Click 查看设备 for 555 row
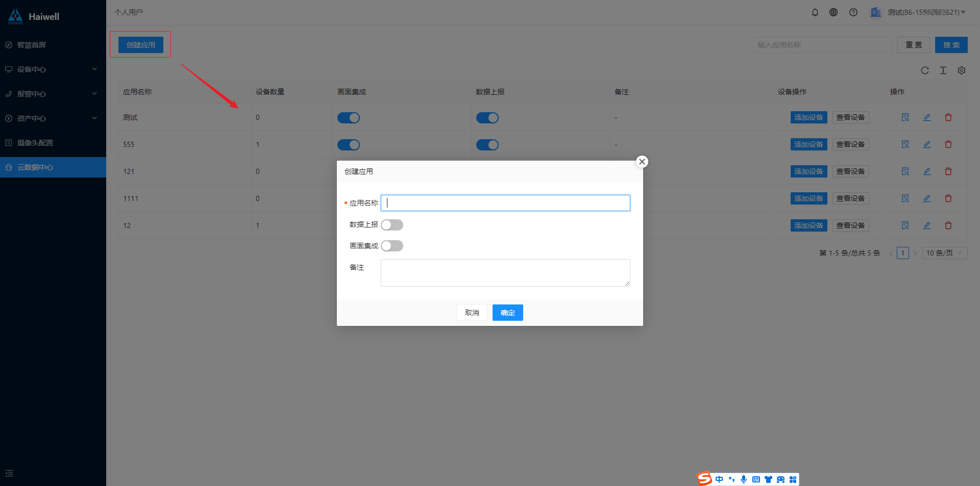The width and height of the screenshot is (980, 486). (851, 144)
